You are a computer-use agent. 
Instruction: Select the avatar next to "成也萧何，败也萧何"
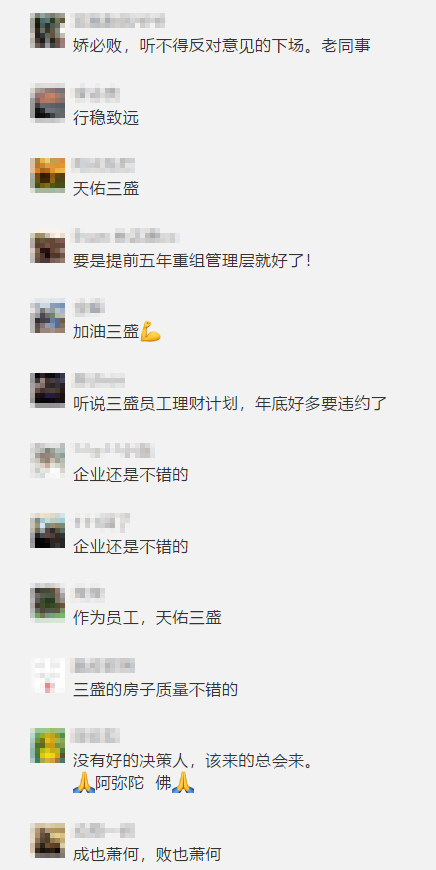tap(48, 840)
